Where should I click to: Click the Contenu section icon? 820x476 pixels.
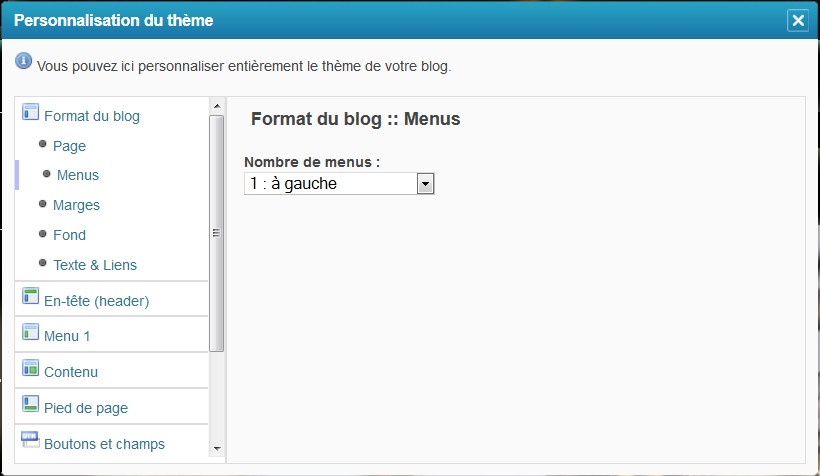[x=30, y=368]
